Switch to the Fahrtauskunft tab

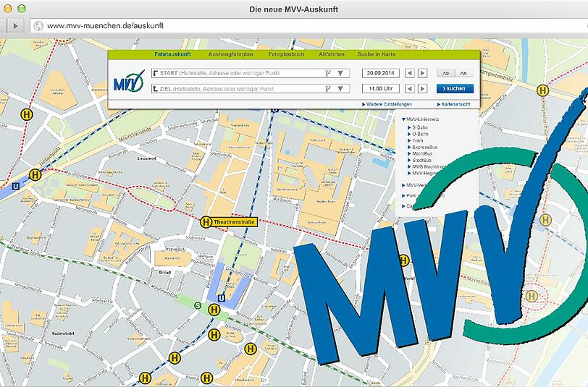(x=172, y=54)
